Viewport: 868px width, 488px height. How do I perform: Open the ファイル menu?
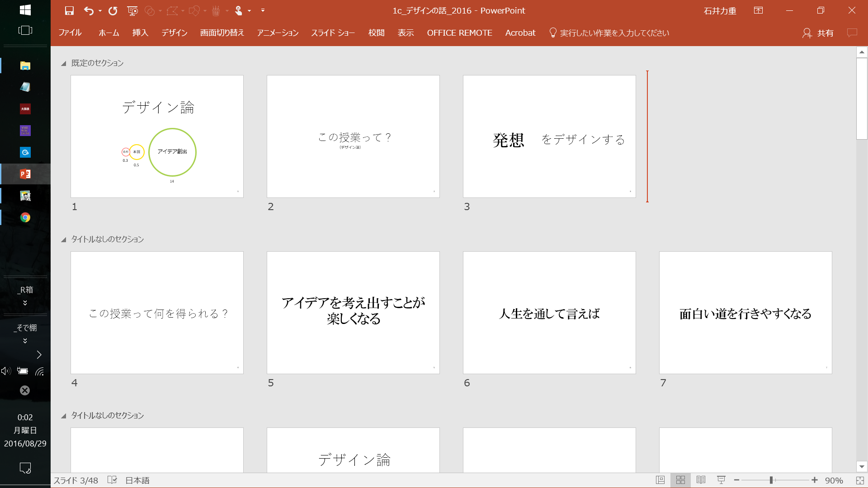tap(70, 33)
